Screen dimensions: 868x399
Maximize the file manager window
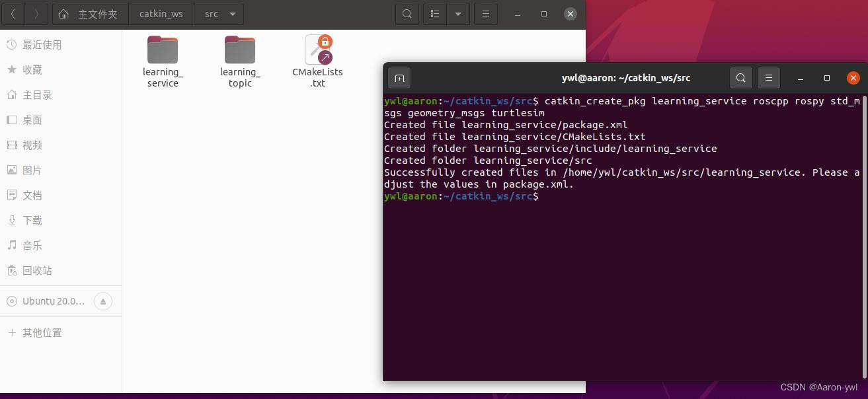(544, 14)
